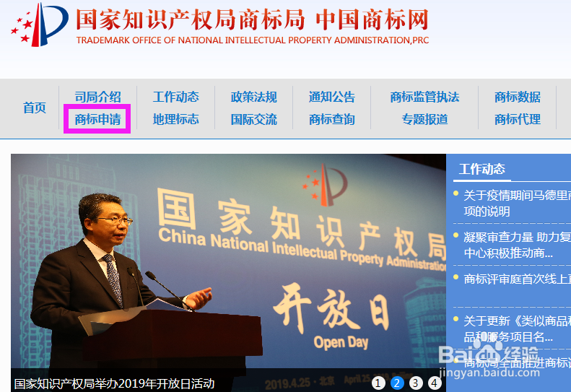Switch carousel to slide 1
Image resolution: width=571 pixels, height=392 pixels.
(x=378, y=383)
